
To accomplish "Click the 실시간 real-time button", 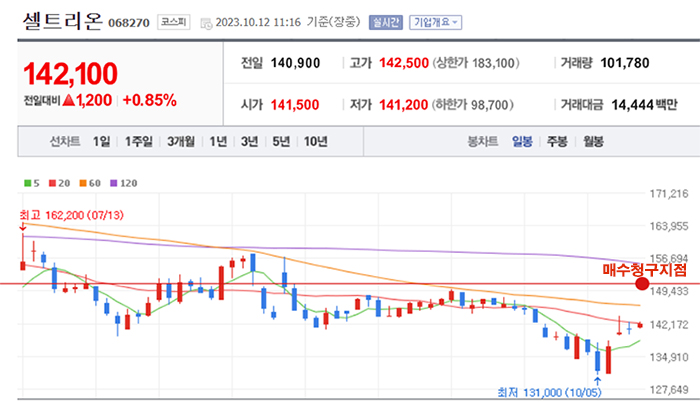I will tap(386, 22).
